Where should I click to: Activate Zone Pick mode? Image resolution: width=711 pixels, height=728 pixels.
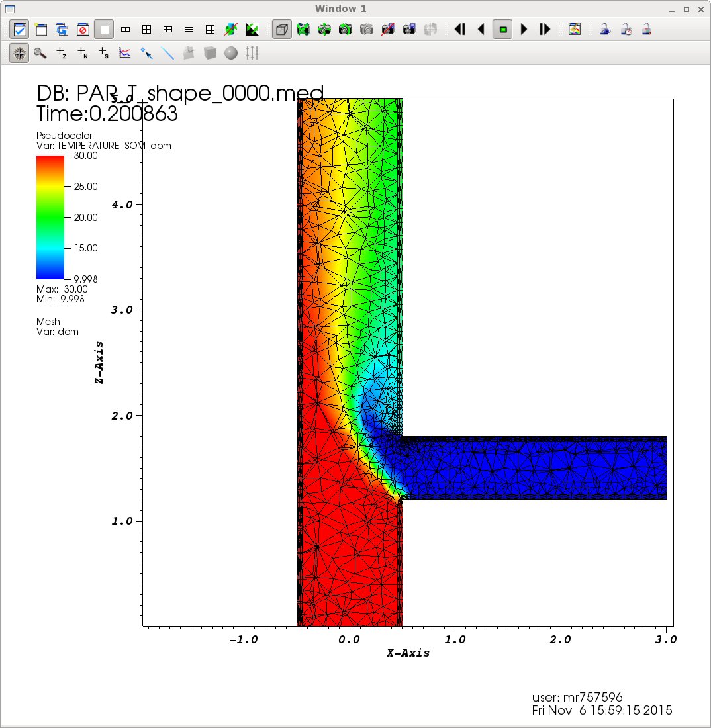click(x=62, y=53)
